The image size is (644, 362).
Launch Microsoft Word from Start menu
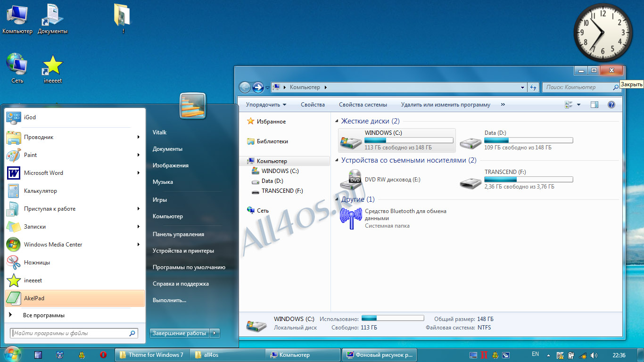(x=74, y=173)
